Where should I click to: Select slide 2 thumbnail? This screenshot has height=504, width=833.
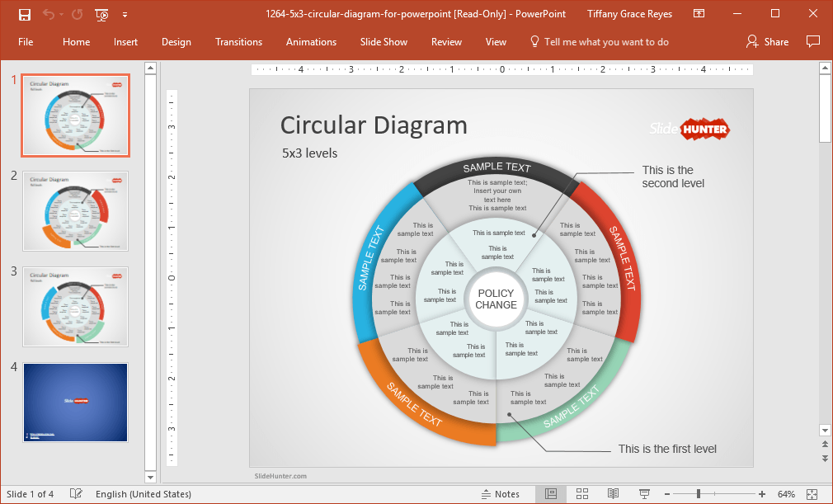(75, 211)
